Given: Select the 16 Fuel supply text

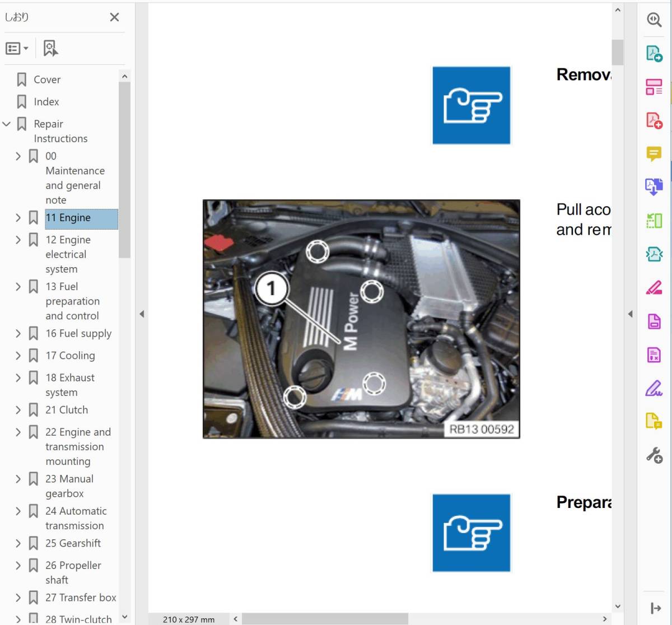Looking at the screenshot, I should 78,334.
